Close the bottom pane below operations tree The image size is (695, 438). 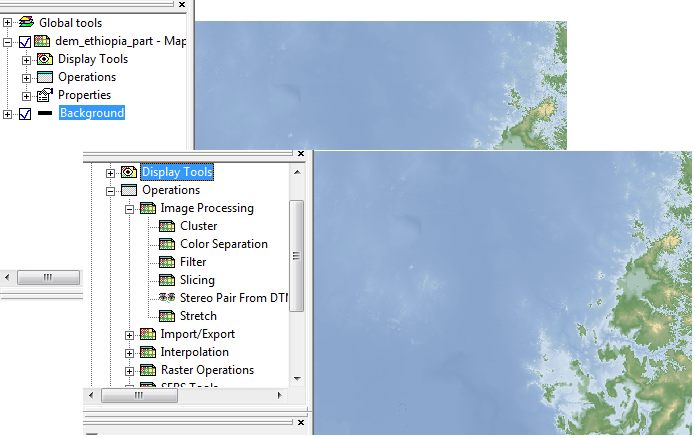[301, 422]
